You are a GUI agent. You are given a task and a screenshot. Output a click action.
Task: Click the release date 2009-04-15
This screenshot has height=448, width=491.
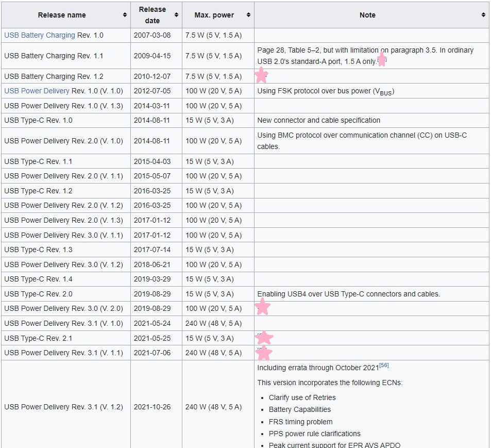pos(152,56)
